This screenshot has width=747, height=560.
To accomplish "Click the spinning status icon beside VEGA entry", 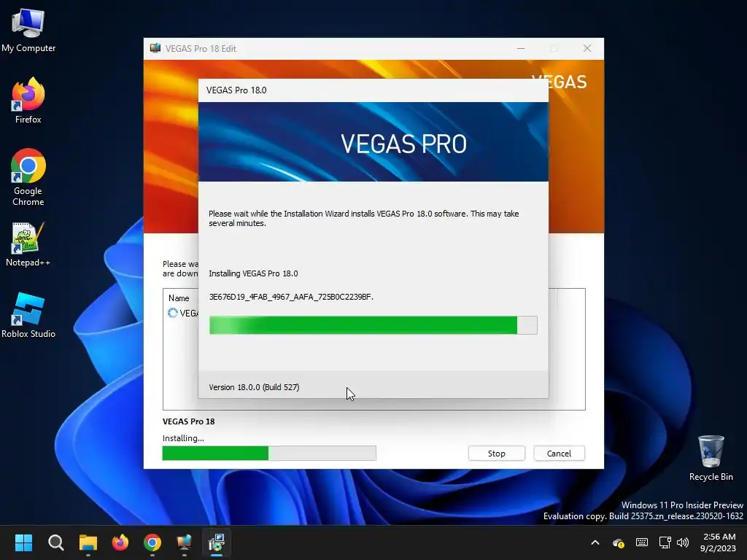I will tap(172, 313).
